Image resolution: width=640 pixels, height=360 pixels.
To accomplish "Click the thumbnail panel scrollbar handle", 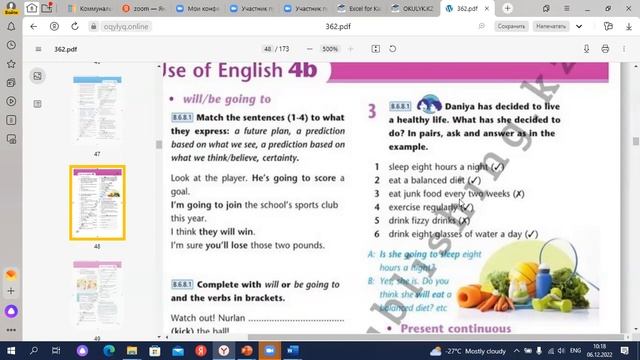I will tap(159, 144).
